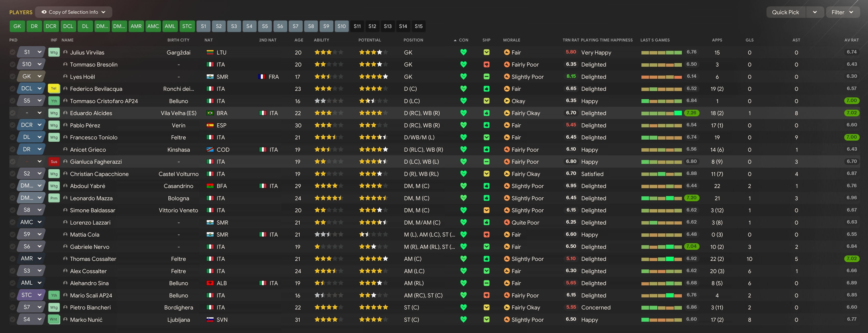Click the Wnt badge for Marko Nunić
The height and width of the screenshot is (333, 868).
pos(54,320)
